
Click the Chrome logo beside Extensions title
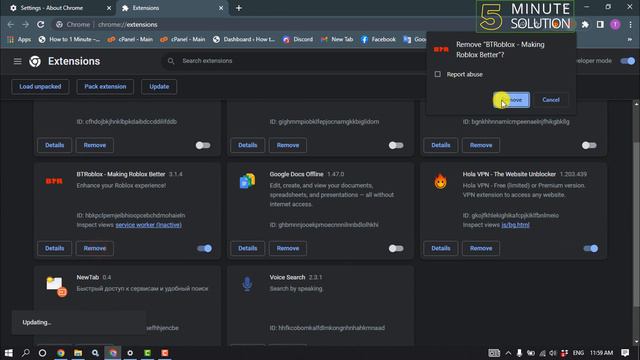click(35, 61)
